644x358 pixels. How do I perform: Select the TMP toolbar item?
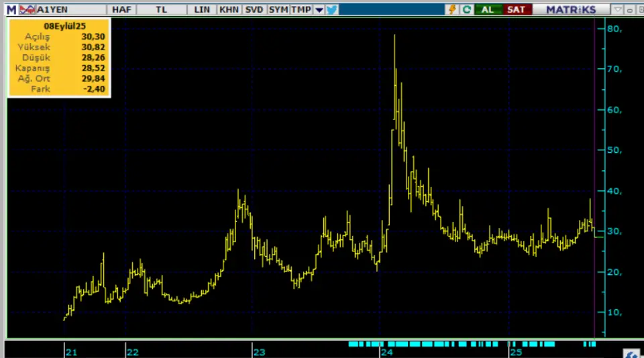click(301, 9)
